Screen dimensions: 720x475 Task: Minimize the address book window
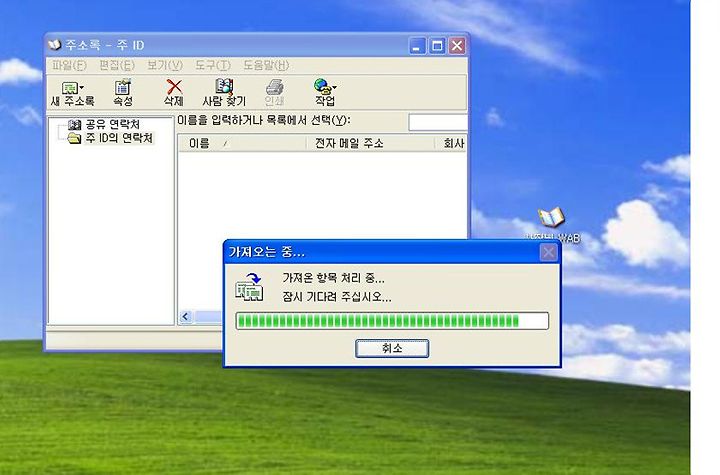point(417,45)
